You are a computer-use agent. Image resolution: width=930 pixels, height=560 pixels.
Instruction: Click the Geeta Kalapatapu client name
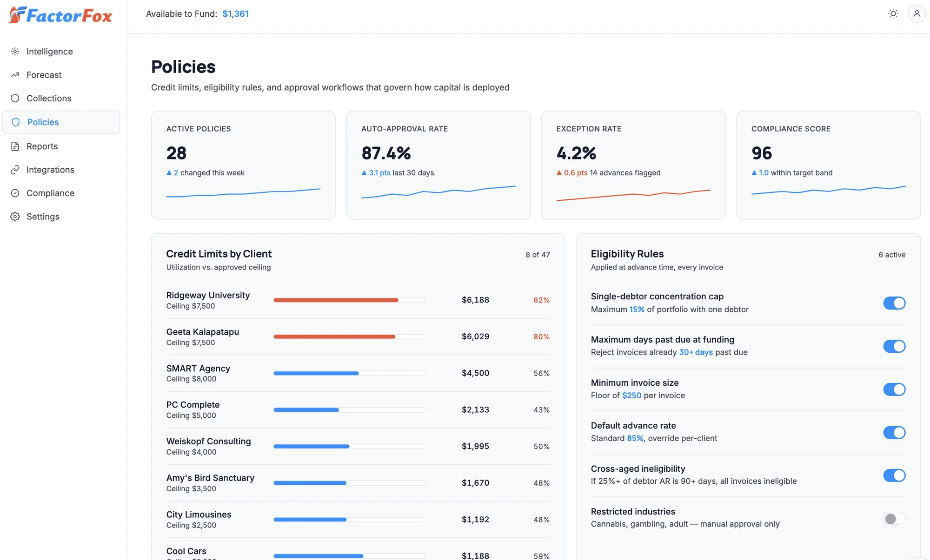point(203,332)
